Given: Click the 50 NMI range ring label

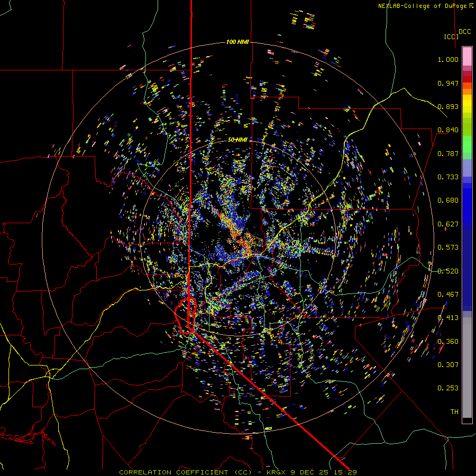Looking at the screenshot, I should (x=237, y=140).
